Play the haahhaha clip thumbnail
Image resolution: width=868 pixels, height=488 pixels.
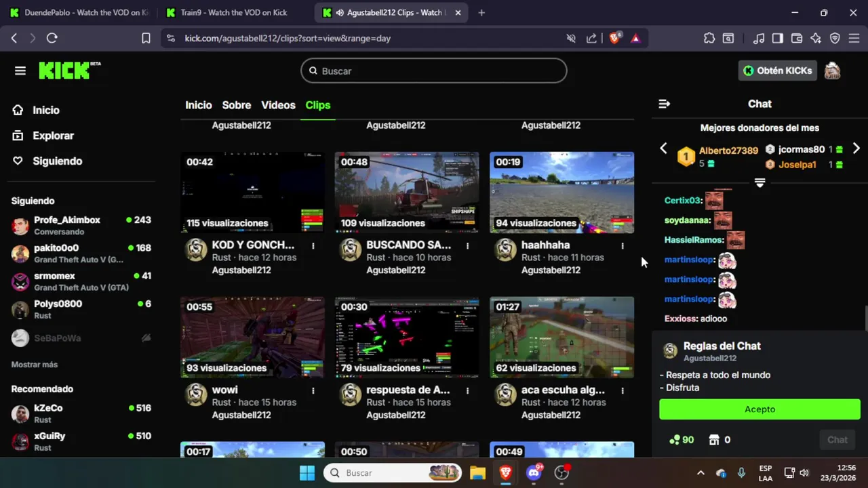coord(562,192)
